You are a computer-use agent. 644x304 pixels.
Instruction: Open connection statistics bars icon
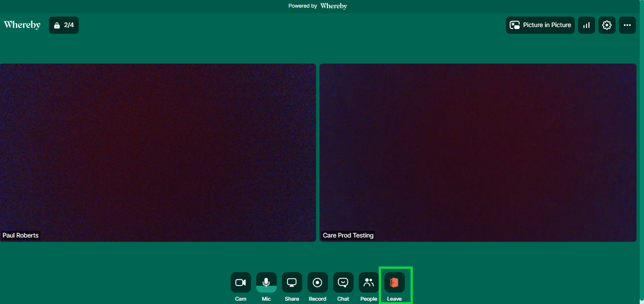pyautogui.click(x=587, y=25)
